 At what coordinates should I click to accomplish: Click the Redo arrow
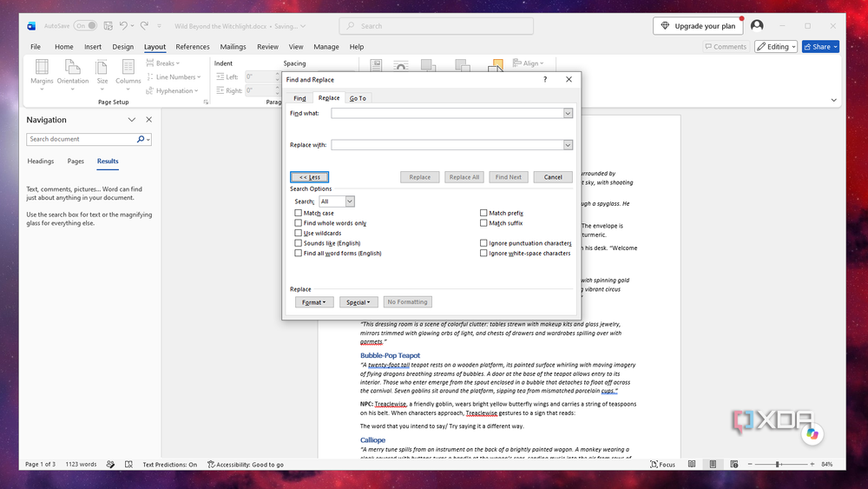(144, 26)
